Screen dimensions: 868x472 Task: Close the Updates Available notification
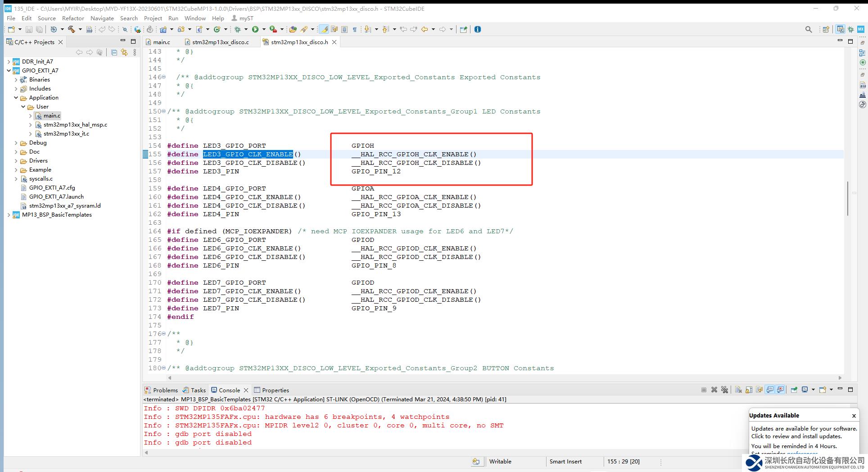click(854, 416)
